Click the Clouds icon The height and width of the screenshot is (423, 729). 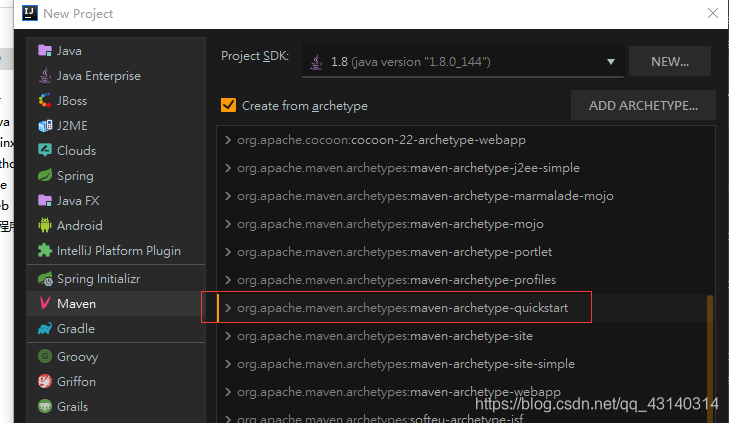pyautogui.click(x=45, y=150)
